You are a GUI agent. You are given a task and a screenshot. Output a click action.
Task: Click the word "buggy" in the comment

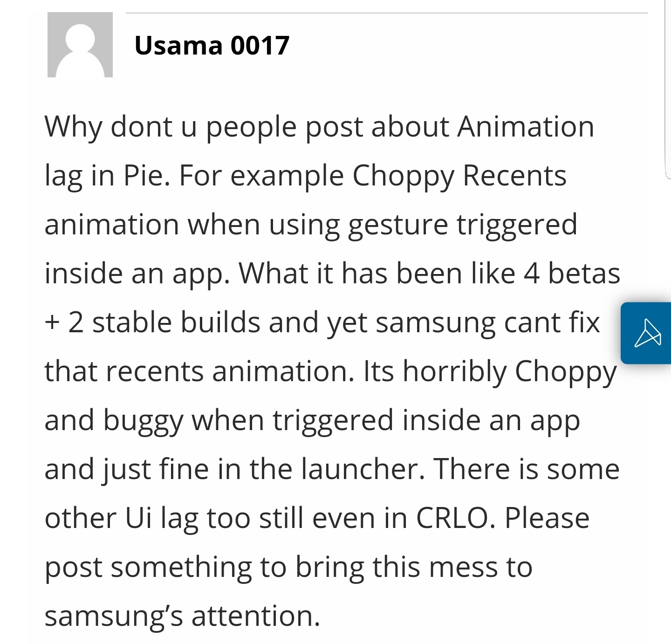click(143, 420)
